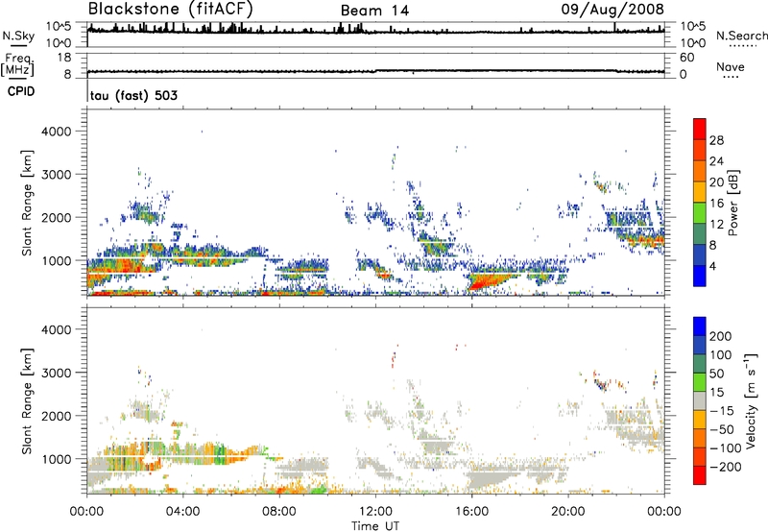768x532 pixels.
Task: Click the 3000 tick of the velocity panel
Action: point(56,373)
